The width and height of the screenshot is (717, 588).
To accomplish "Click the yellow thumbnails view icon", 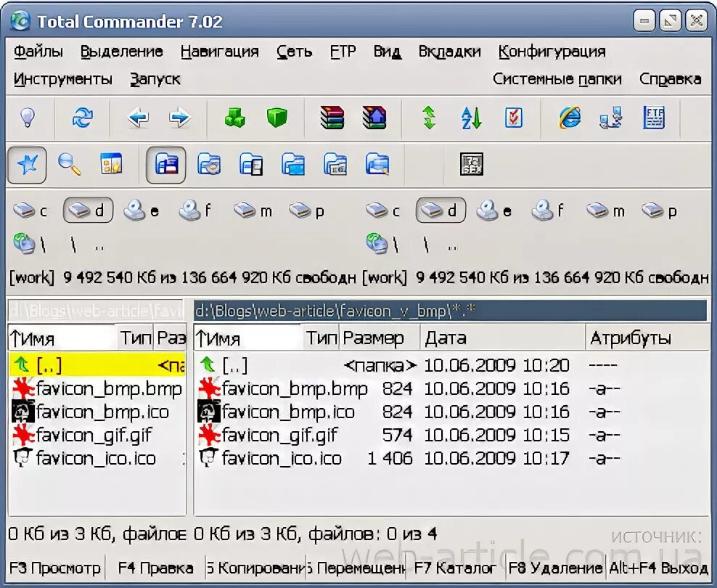I will tap(111, 165).
